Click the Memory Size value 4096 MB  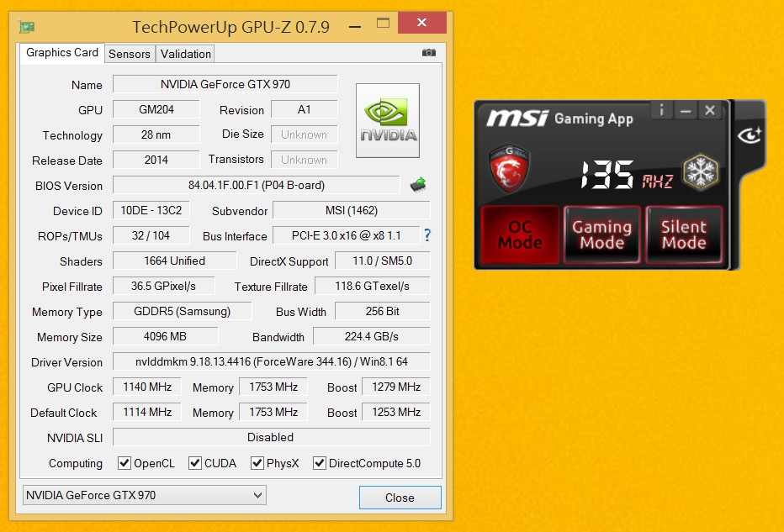pyautogui.click(x=165, y=336)
